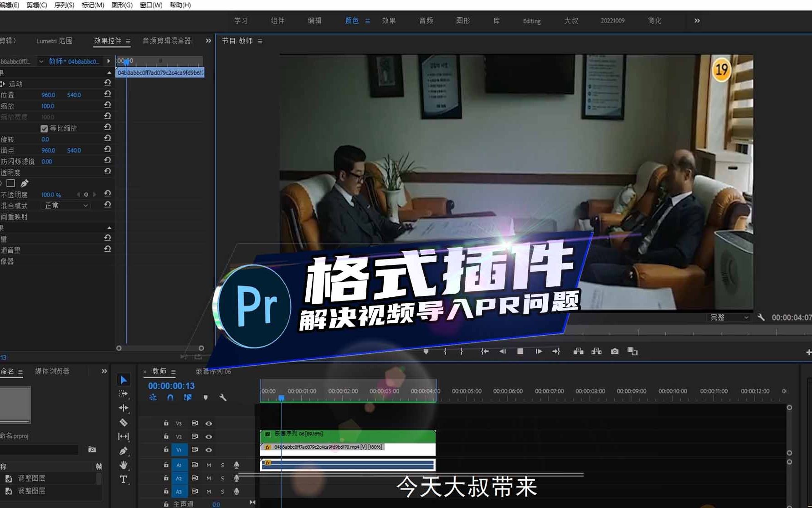Image resolution: width=812 pixels, height=508 pixels.
Task: Open the 教师 timeline panel menu
Action: pyautogui.click(x=173, y=372)
